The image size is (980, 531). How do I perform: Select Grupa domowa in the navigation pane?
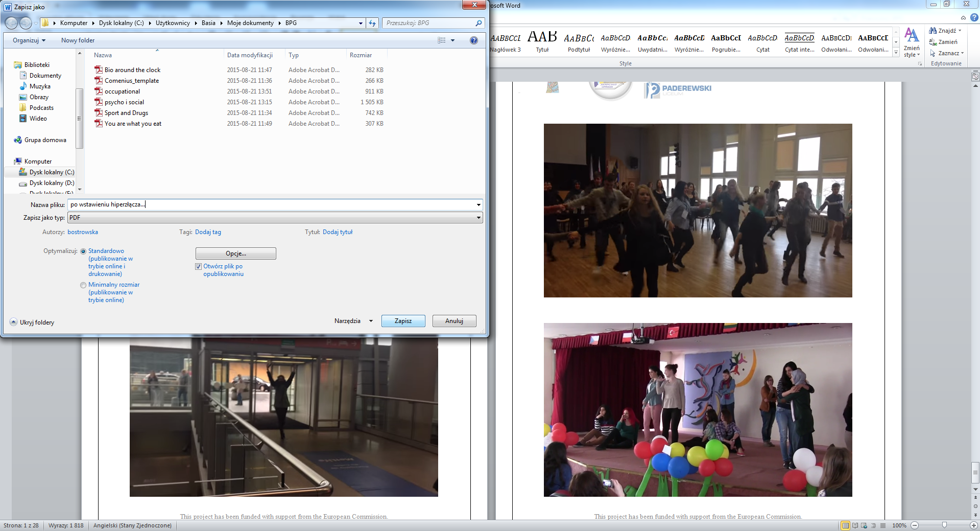[45, 140]
